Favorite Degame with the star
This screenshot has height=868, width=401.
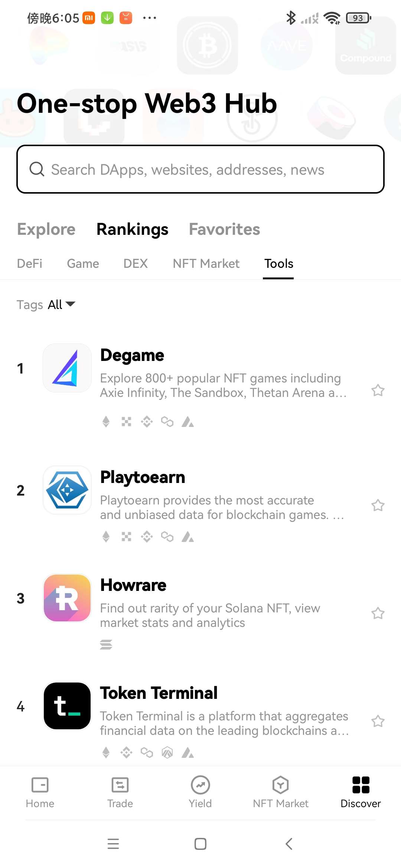click(378, 390)
